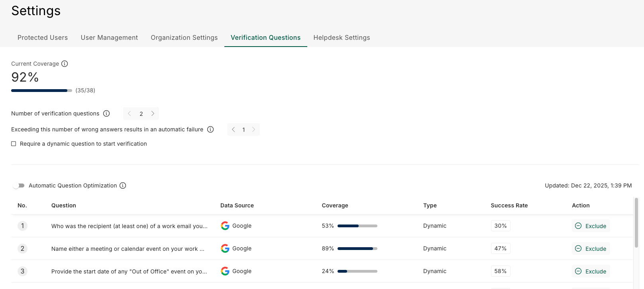Screen dimensions: 644x289
Task: Click Google logo in question 3 row
Action: pyautogui.click(x=225, y=271)
